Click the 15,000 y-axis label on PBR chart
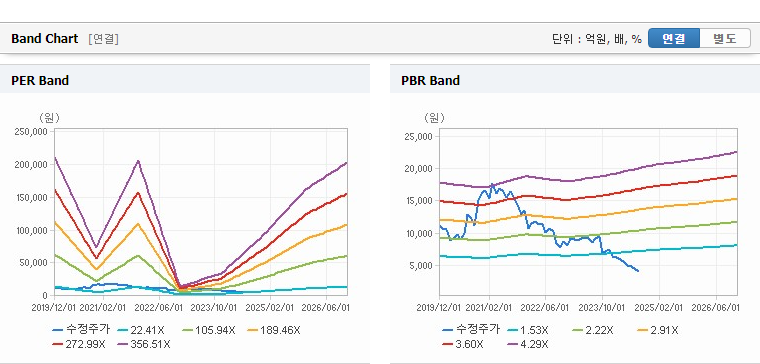The image size is (760, 364). click(x=418, y=201)
